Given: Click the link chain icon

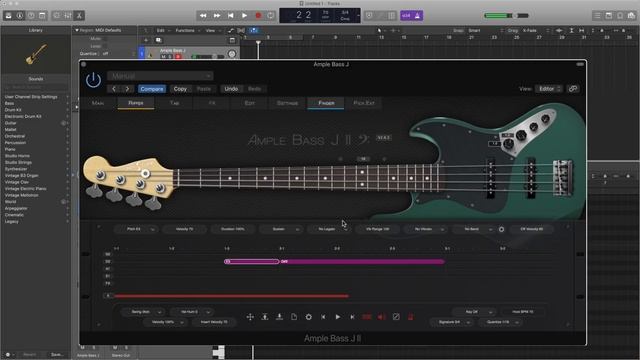Looking at the screenshot, I should [573, 89].
